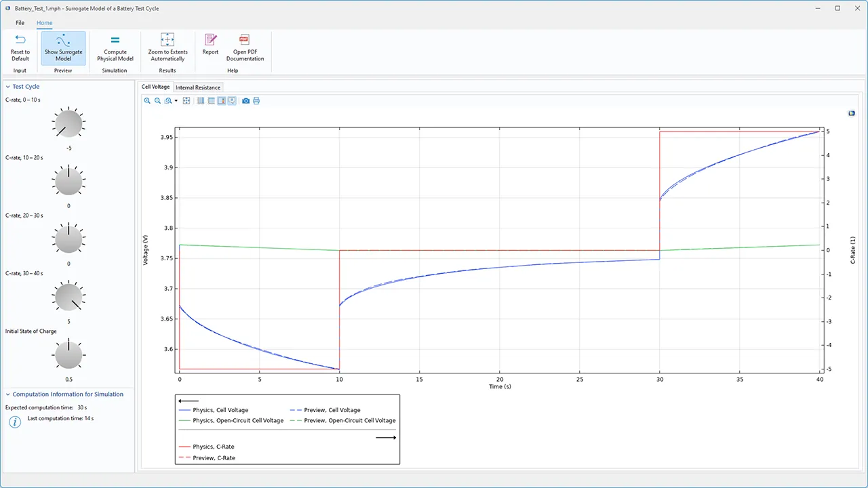Open the zoom box dropdown arrow
868x488 pixels.
pos(176,102)
